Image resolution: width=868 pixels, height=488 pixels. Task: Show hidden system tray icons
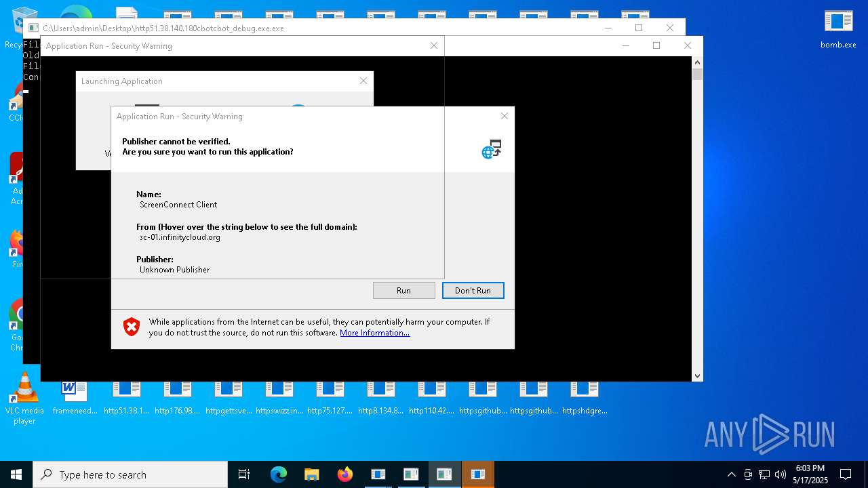pos(731,474)
